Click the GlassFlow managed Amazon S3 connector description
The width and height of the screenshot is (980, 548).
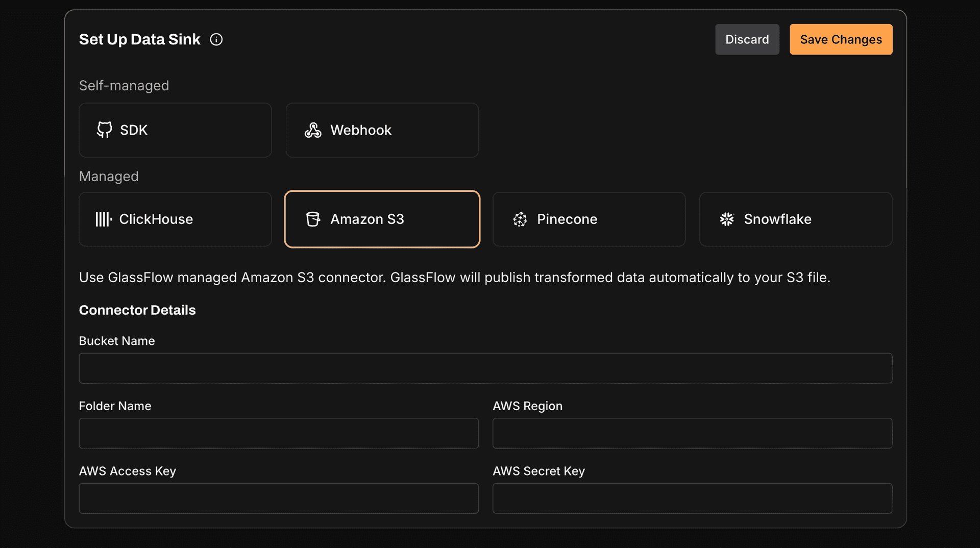[x=455, y=278]
